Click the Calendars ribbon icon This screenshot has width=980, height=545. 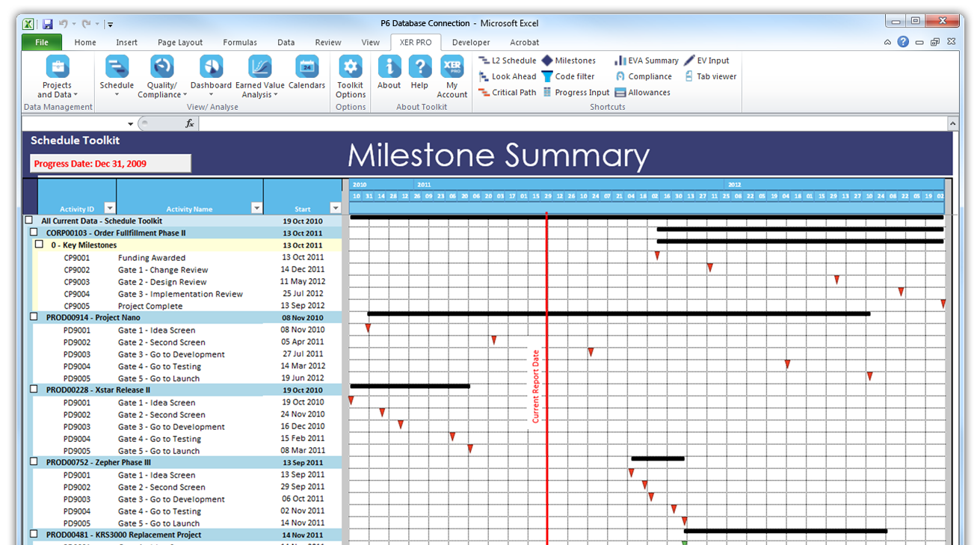(306, 67)
